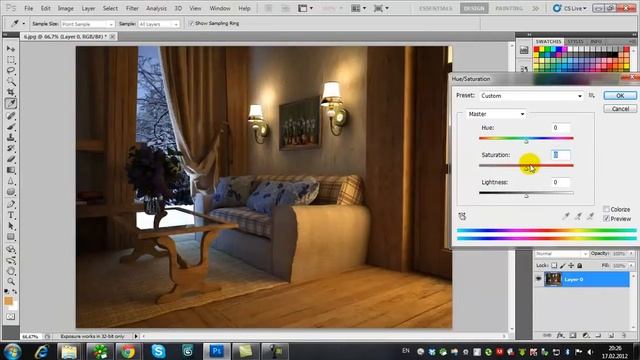640x360 pixels.
Task: Click the Lightness slider handle
Action: click(526, 196)
